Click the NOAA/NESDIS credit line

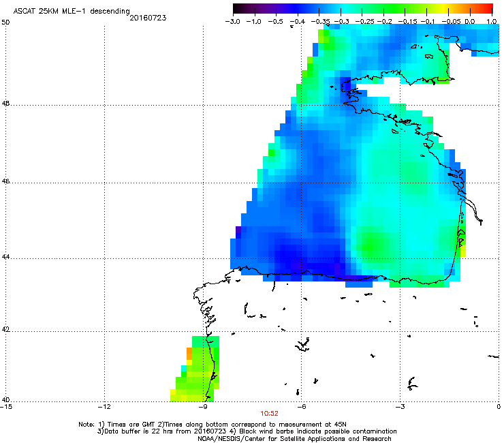[294, 439]
